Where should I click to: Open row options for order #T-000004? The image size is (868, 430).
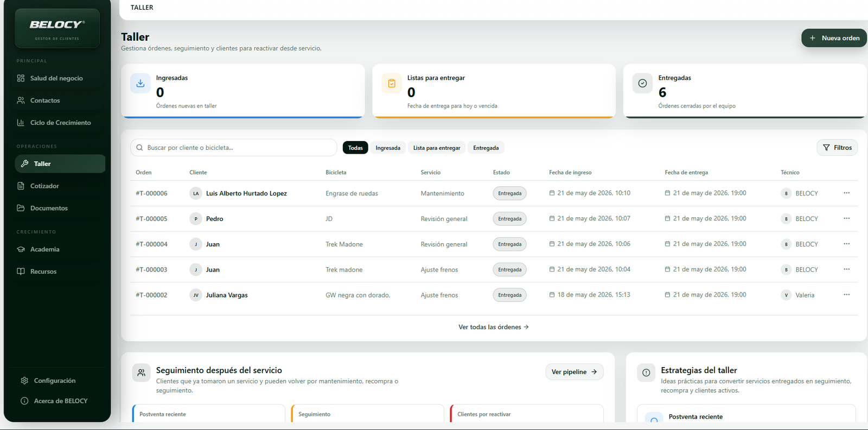(846, 244)
